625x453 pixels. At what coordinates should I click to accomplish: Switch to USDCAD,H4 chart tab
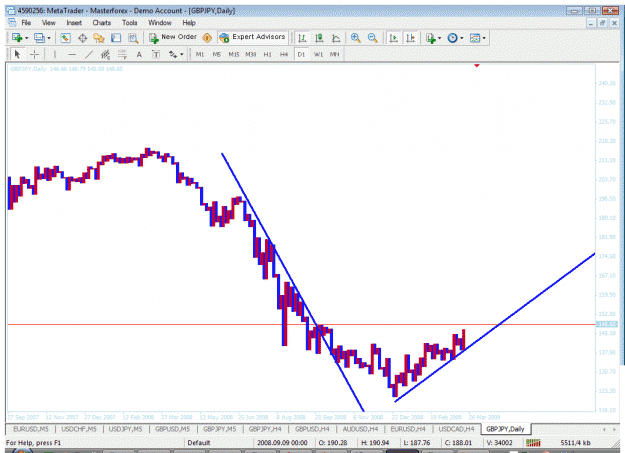456,429
